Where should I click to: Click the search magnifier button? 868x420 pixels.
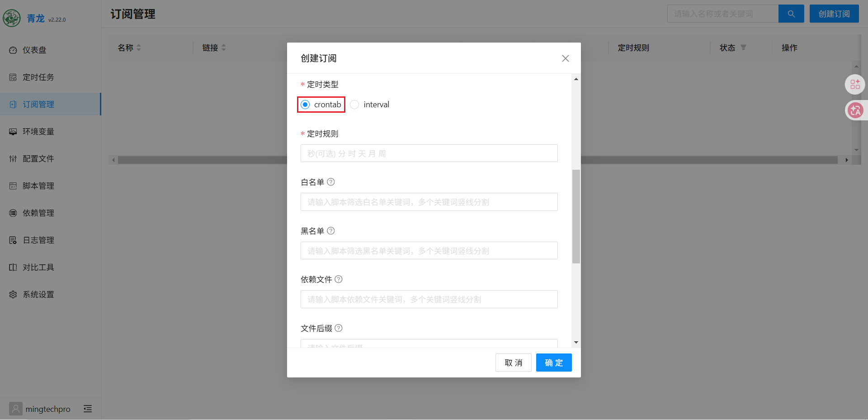[x=791, y=14]
